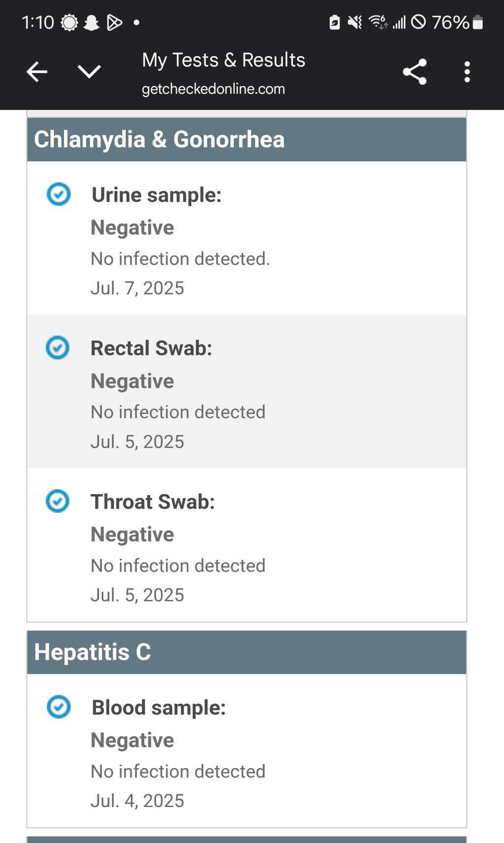Tap the Urine sample checkmark icon

pyautogui.click(x=59, y=194)
